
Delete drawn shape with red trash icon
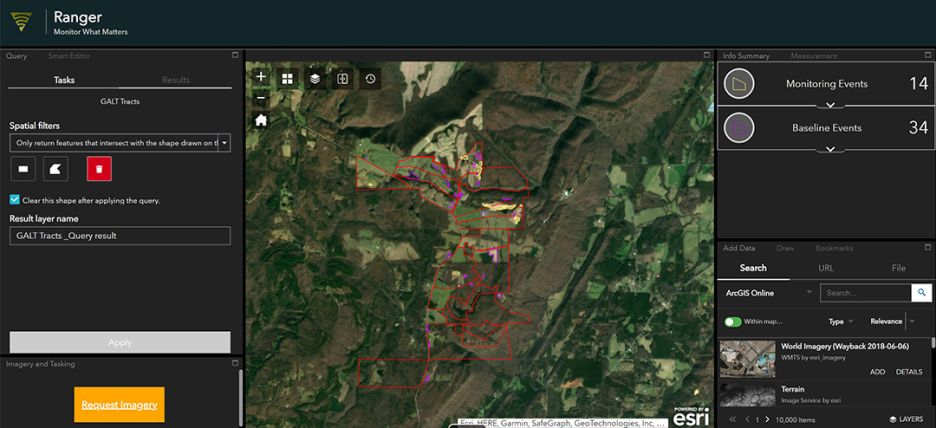99,168
